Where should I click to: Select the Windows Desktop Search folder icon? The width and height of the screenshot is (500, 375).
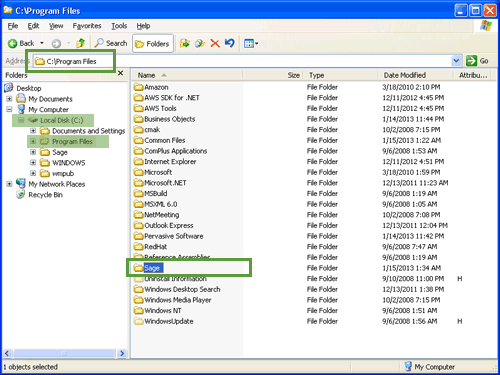coord(138,289)
